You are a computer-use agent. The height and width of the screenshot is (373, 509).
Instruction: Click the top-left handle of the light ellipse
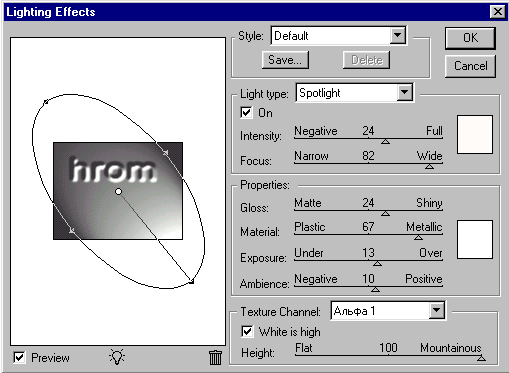(46, 101)
